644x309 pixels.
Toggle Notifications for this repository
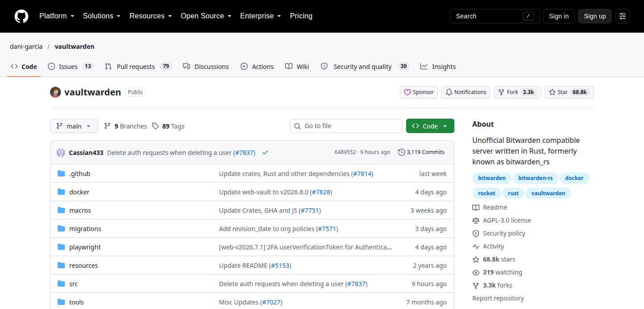[466, 92]
